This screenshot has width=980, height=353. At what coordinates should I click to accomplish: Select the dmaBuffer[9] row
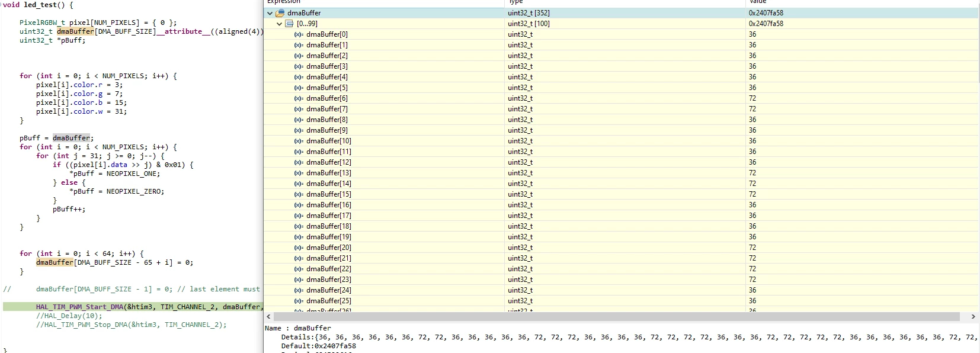(x=621, y=130)
